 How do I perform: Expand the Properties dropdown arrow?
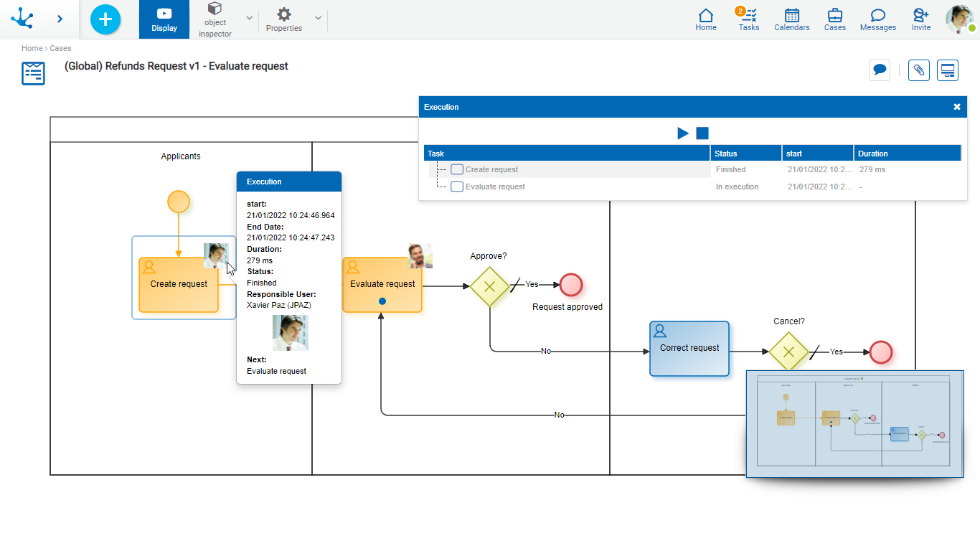point(318,18)
